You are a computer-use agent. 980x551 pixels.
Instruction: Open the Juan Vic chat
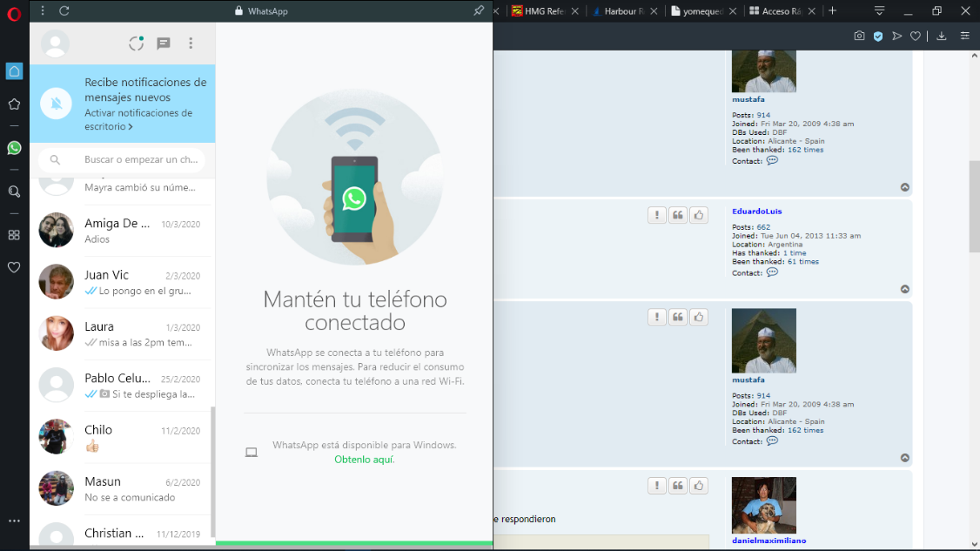tap(123, 282)
